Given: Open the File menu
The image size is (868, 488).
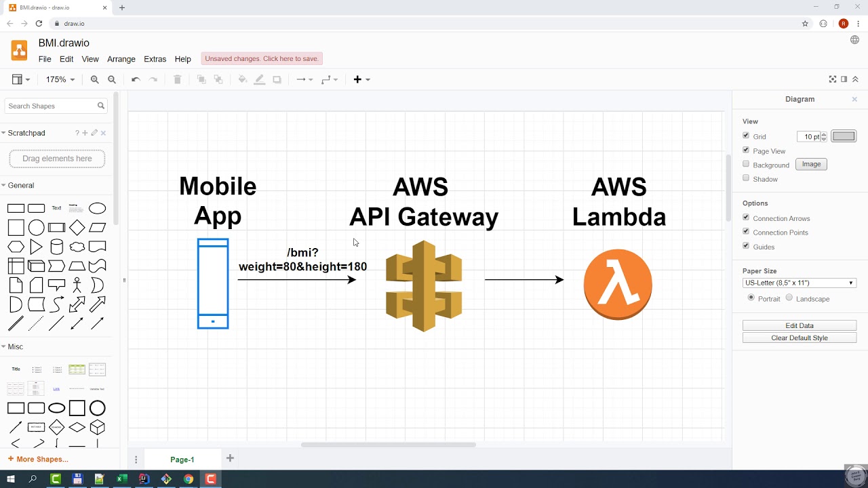Looking at the screenshot, I should click(x=45, y=59).
